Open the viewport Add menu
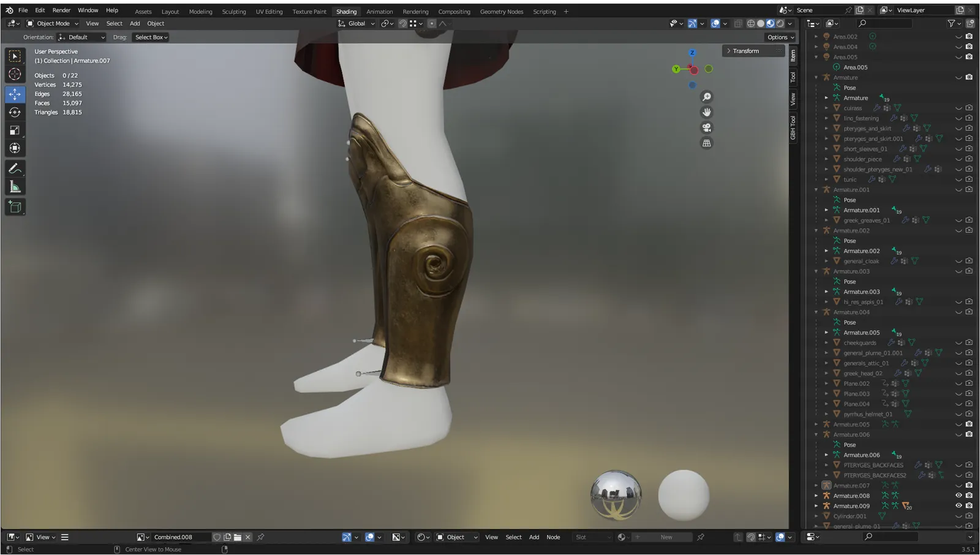Screen dimensions: 980x555 click(x=135, y=23)
